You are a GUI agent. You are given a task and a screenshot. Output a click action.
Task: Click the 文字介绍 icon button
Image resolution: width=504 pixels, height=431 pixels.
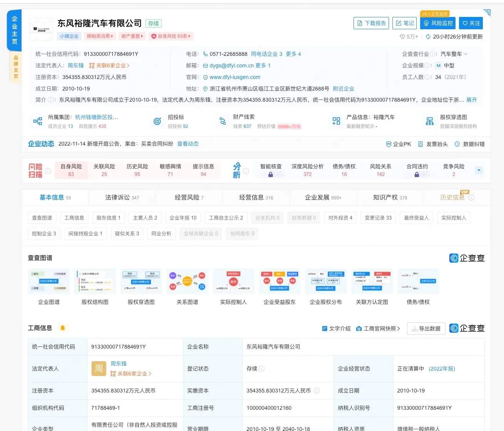coord(336,329)
